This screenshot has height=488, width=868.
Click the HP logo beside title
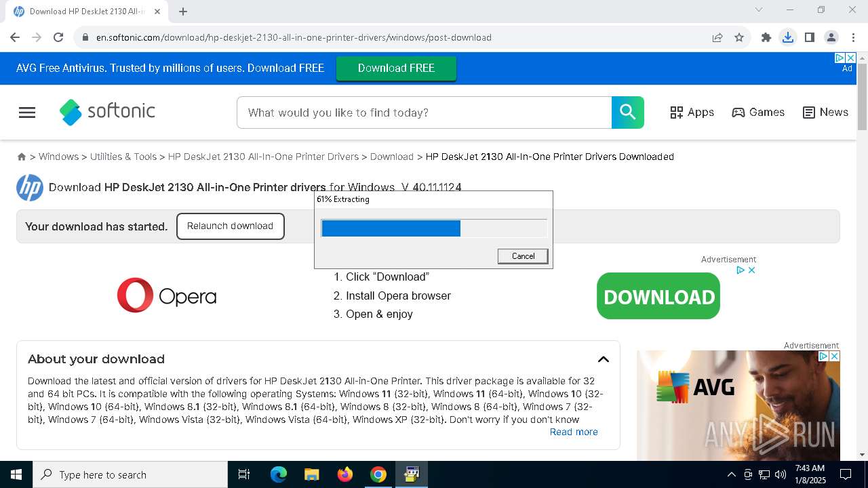click(30, 188)
